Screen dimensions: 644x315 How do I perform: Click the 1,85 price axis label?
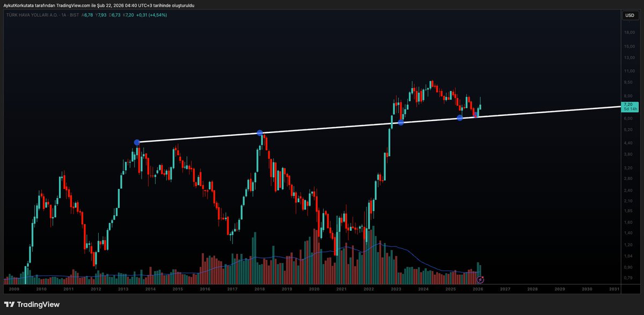click(629, 211)
